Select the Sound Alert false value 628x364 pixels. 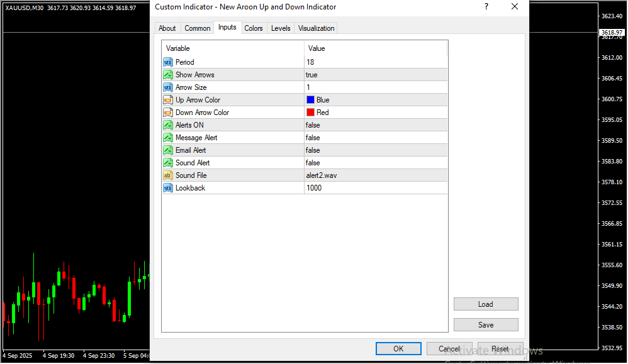coord(375,163)
